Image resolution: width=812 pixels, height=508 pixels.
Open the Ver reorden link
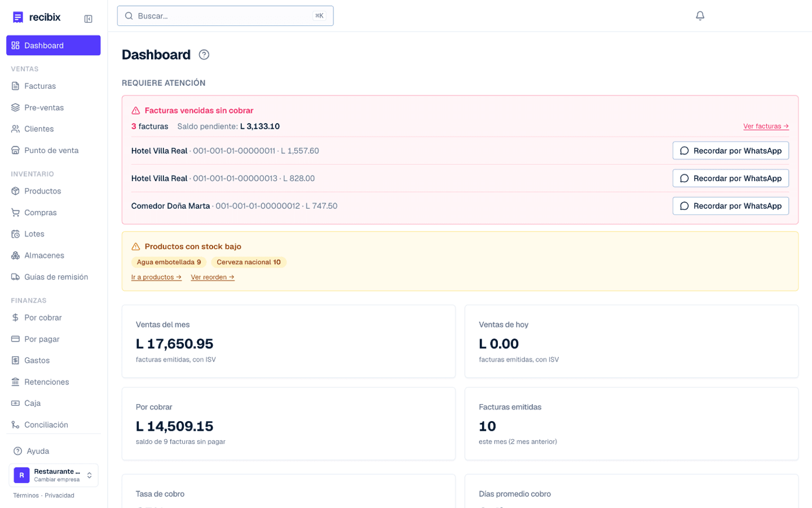(213, 277)
